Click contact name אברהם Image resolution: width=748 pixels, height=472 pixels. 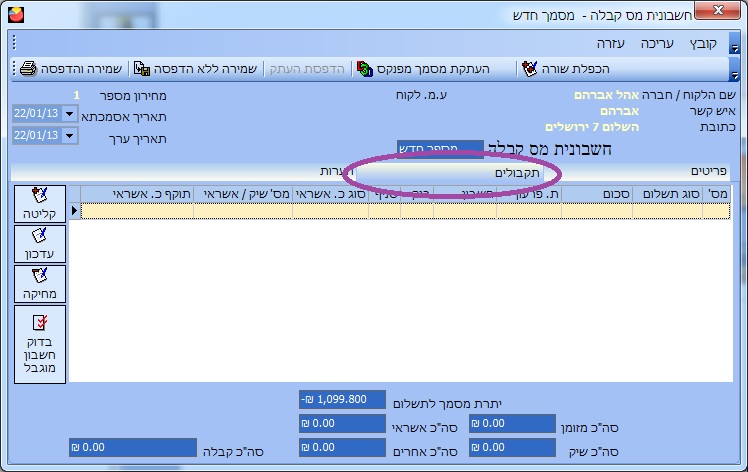pos(619,111)
